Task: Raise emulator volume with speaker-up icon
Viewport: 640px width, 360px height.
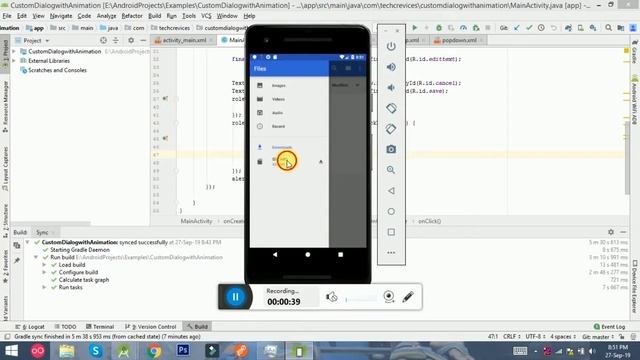Action: [x=391, y=67]
